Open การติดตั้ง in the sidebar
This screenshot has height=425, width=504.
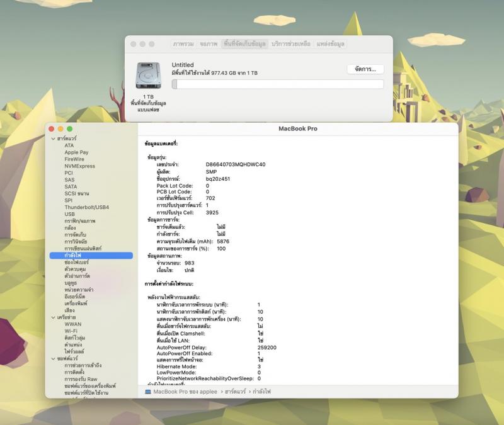74,372
